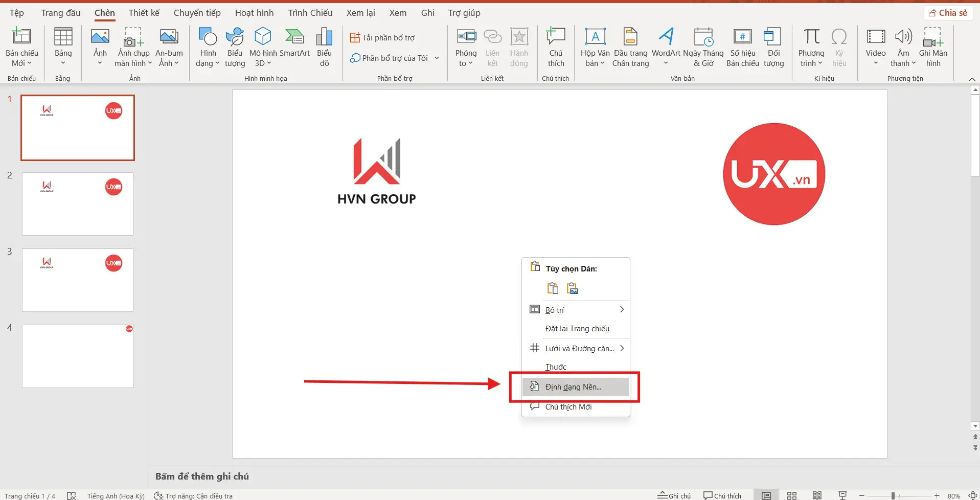Open Hộp Văn bản text box tool

point(595,47)
